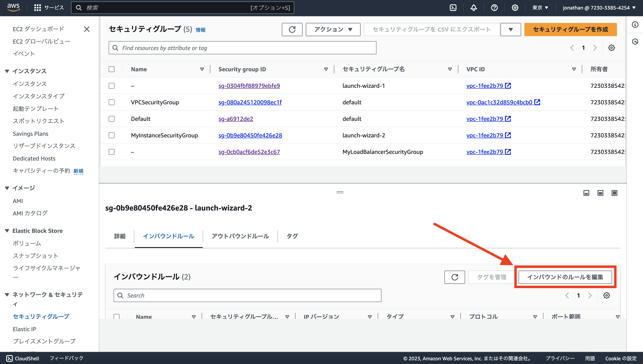The width and height of the screenshot is (643, 364).
Task: Open the sg-0b9e80450fe426e28 link
Action: [x=250, y=135]
